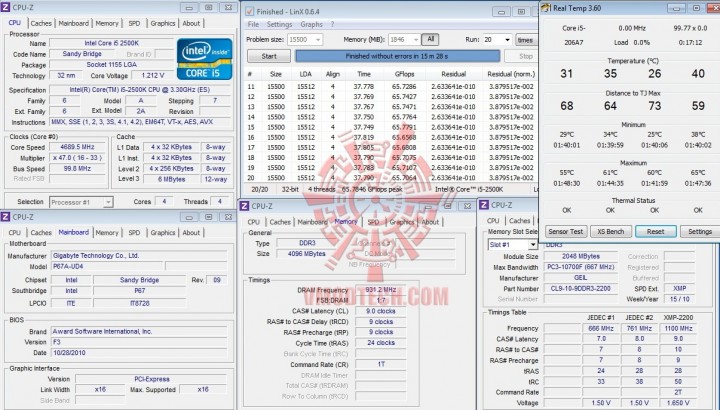Click the Core Speed 4689.5 MHz field

pyautogui.click(x=78, y=147)
